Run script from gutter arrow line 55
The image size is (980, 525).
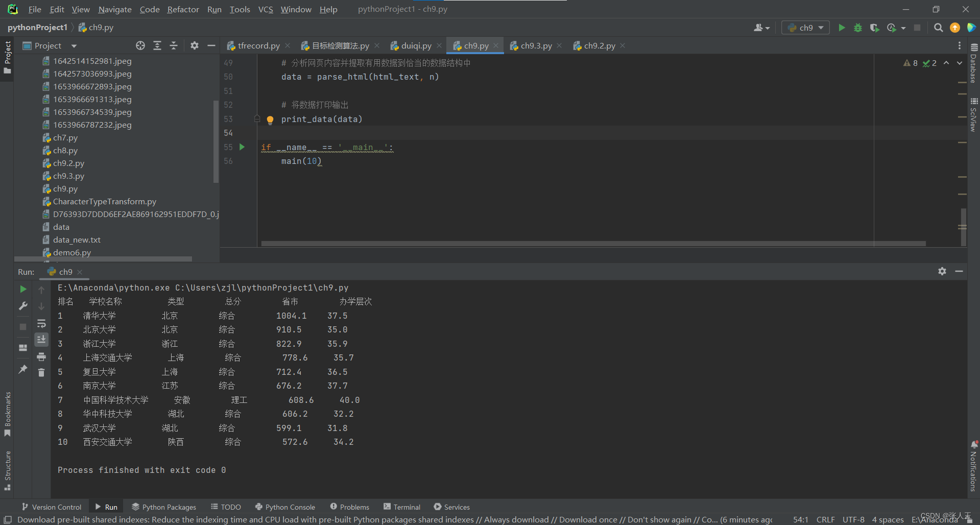click(242, 147)
